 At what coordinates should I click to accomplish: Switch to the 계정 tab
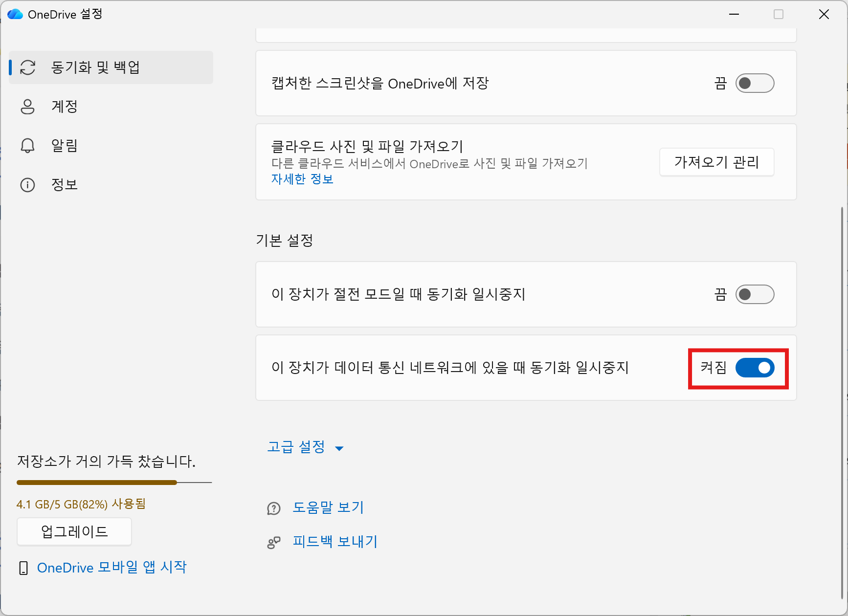111,107
